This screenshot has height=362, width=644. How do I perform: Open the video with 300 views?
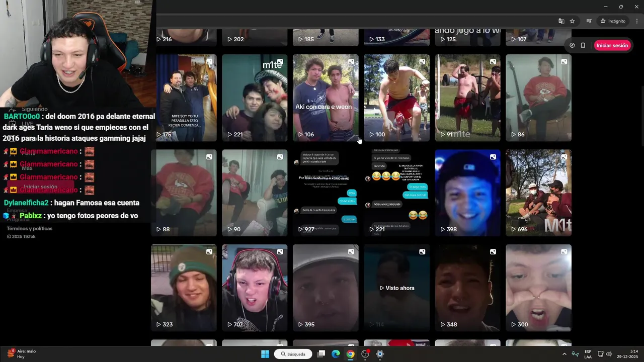(538, 288)
